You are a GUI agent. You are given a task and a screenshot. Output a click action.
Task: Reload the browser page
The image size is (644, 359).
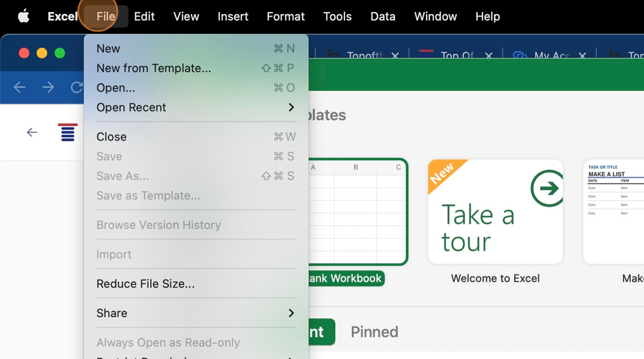pyautogui.click(x=76, y=87)
